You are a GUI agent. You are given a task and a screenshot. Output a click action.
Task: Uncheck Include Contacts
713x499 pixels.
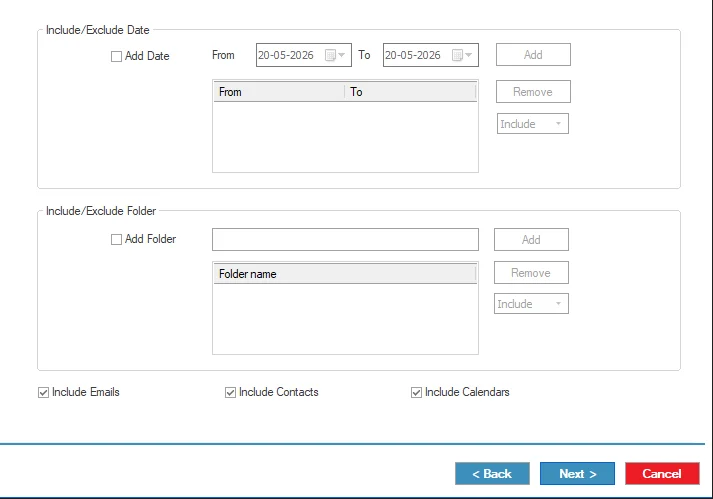tap(230, 392)
